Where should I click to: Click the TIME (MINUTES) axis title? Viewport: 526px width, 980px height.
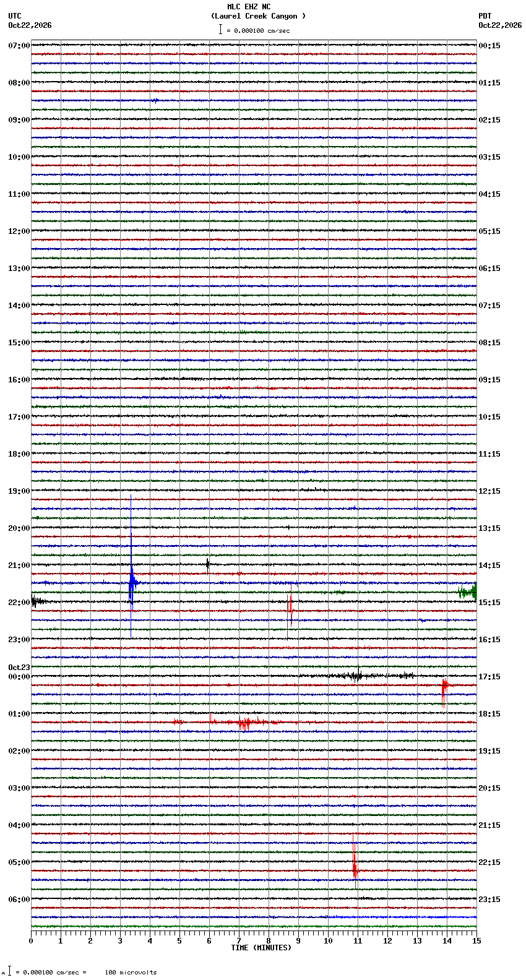(x=261, y=948)
